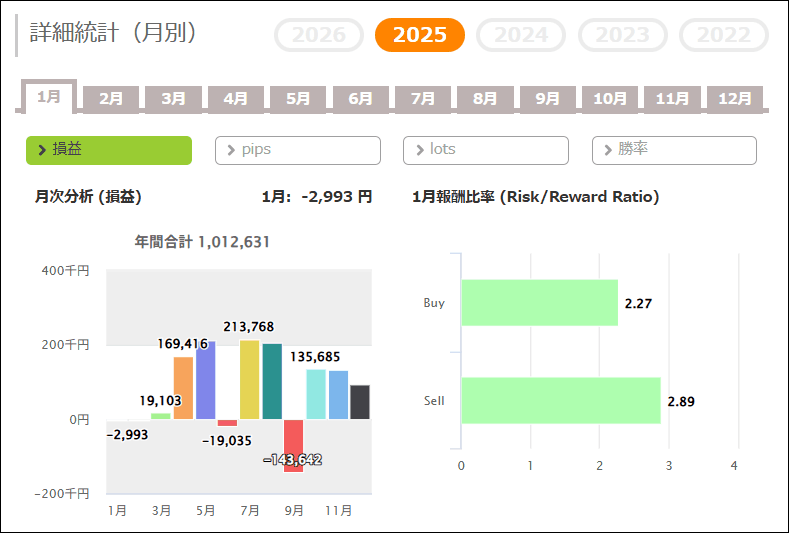The image size is (789, 533).
Task: Open the 2022 yearly statistics
Action: (724, 35)
